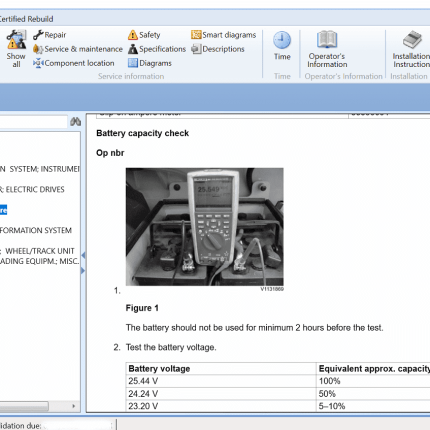
Task: Click the Figure 1 caption
Action: (142, 308)
